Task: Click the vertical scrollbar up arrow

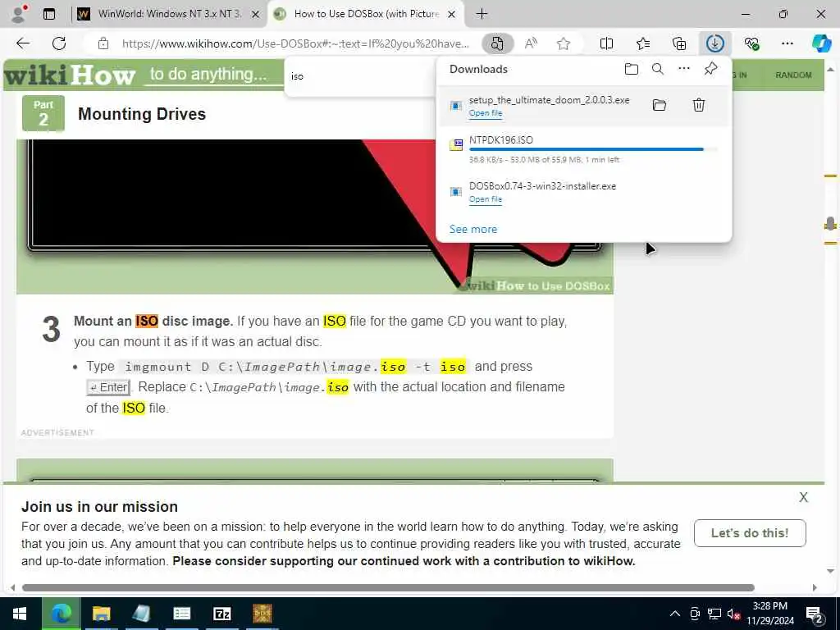Action: (x=830, y=70)
